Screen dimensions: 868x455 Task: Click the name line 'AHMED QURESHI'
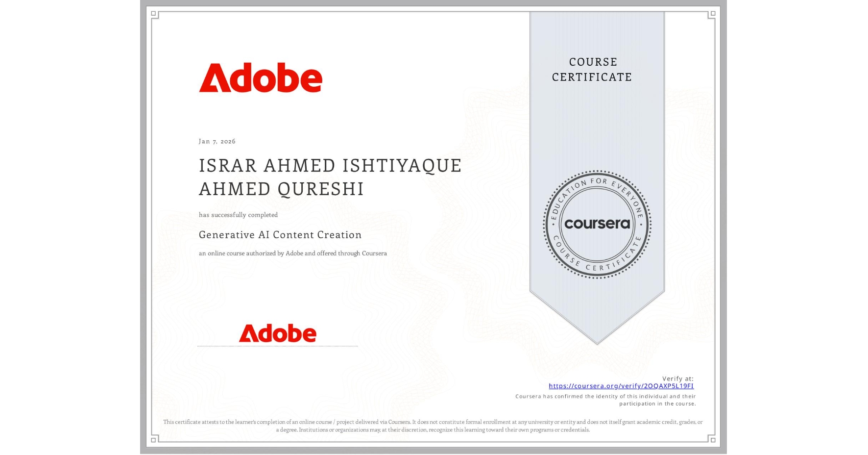pos(281,189)
